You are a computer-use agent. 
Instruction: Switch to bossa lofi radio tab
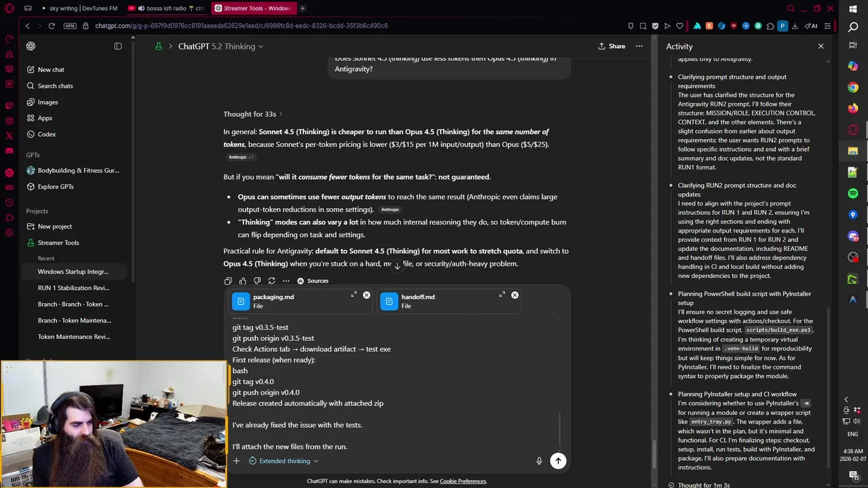coord(166,8)
